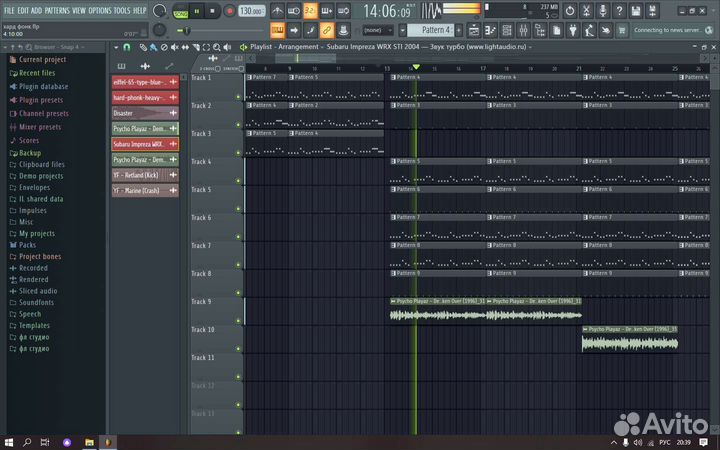Select the Subaru Impreza WRX clip in the picker
Viewport: 720px width, 450px height.
point(138,144)
